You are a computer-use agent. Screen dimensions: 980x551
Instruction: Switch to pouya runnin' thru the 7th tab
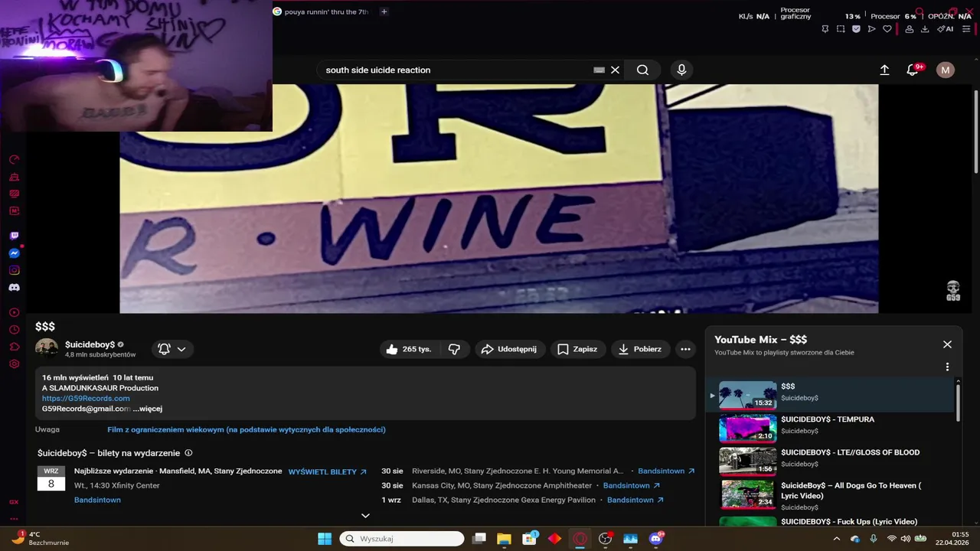[321, 11]
